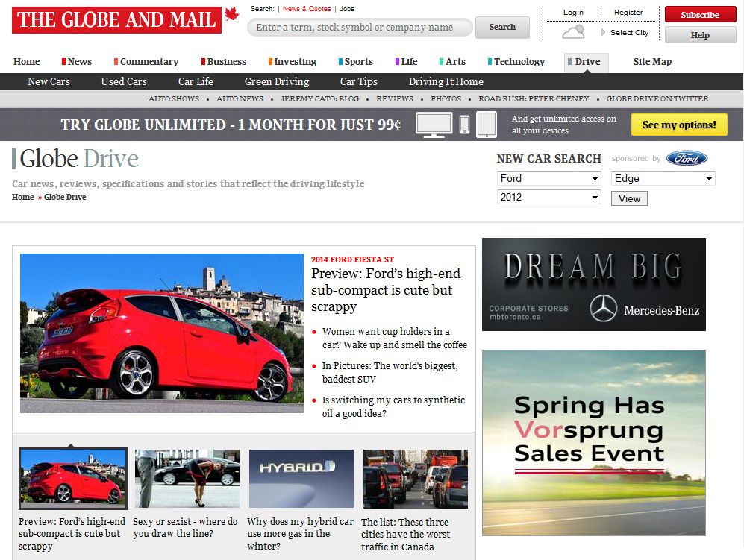Click the red Subscribe button
This screenshot has width=744, height=560.
[701, 15]
